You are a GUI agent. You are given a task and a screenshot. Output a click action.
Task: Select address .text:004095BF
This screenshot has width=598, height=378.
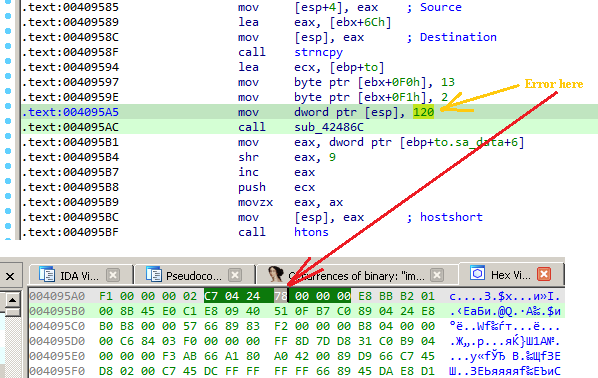click(70, 232)
